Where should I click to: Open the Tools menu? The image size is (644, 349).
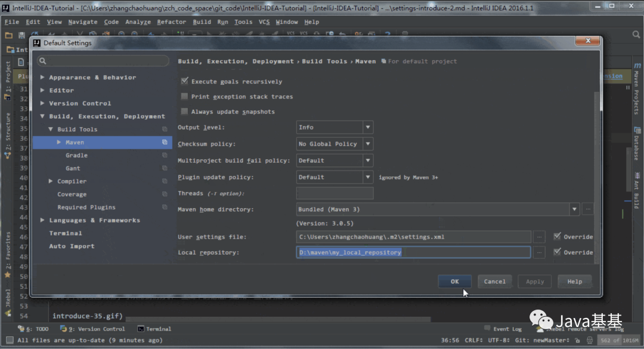[243, 22]
